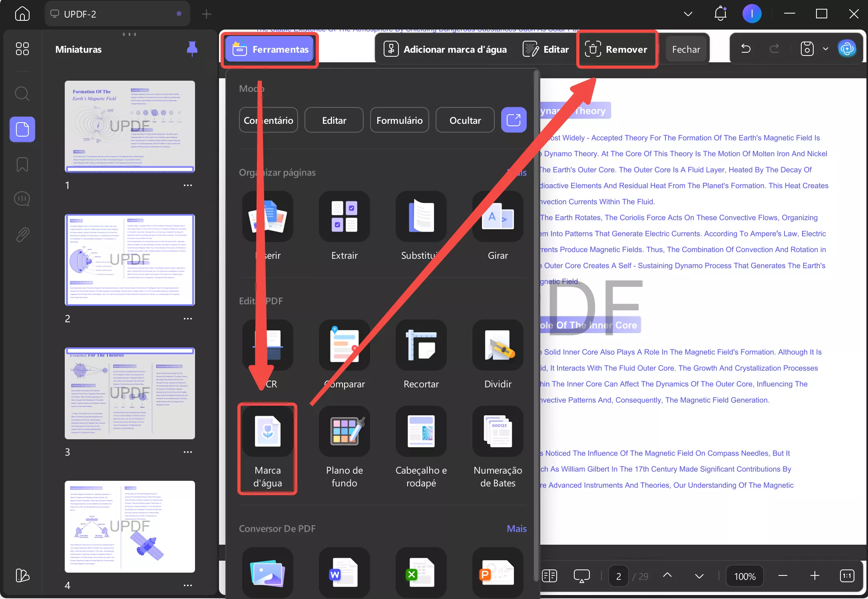Open the title bar chevron dropdown

tap(688, 14)
